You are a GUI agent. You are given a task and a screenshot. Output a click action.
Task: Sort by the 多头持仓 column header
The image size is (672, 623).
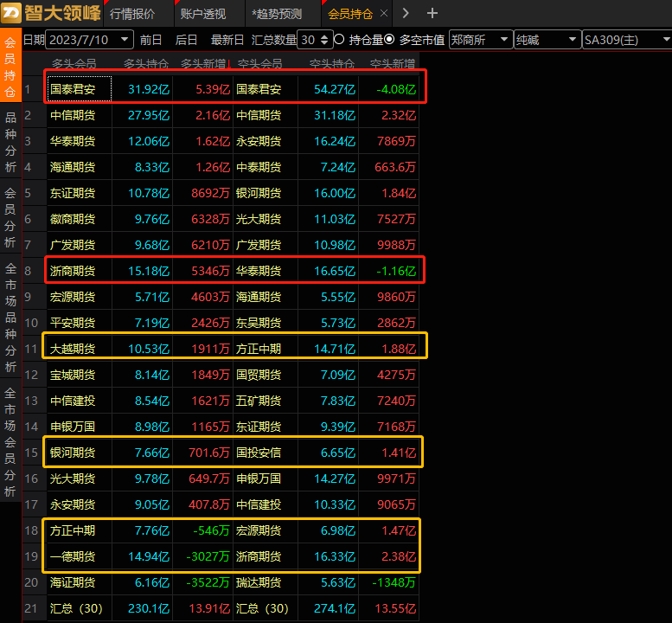(145, 64)
